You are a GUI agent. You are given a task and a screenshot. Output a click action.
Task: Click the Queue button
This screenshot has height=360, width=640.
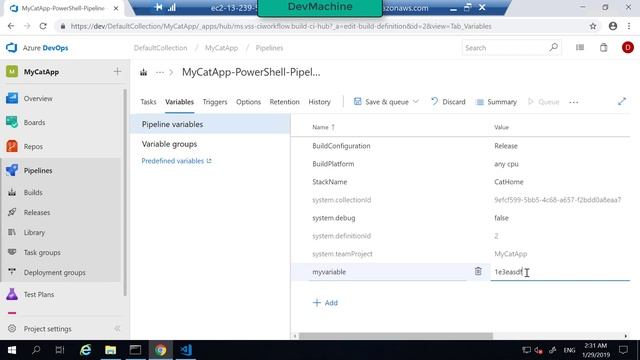point(543,102)
